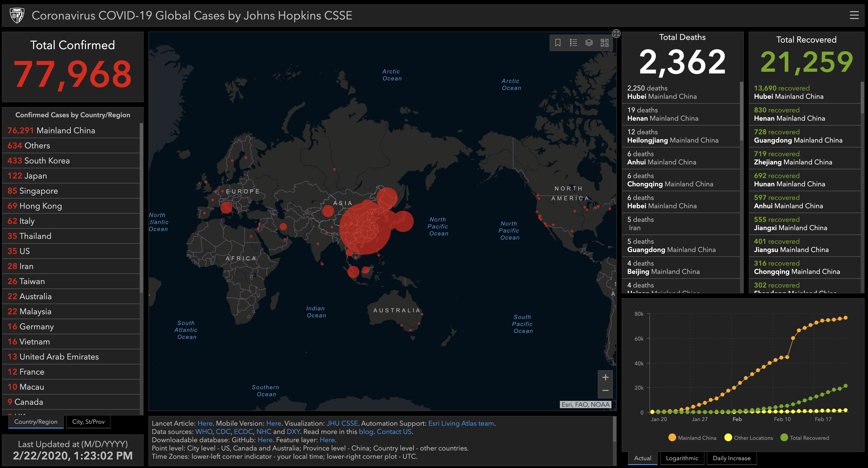Viewport: 868px width, 468px height.
Task: Select the 9 Canada row
Action: 71,402
